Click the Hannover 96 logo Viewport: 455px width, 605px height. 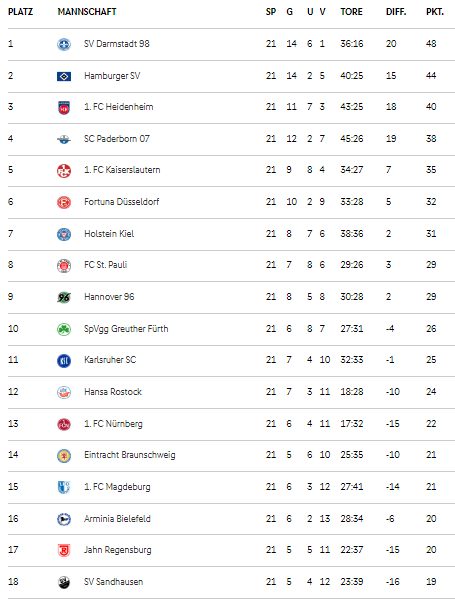[64, 297]
